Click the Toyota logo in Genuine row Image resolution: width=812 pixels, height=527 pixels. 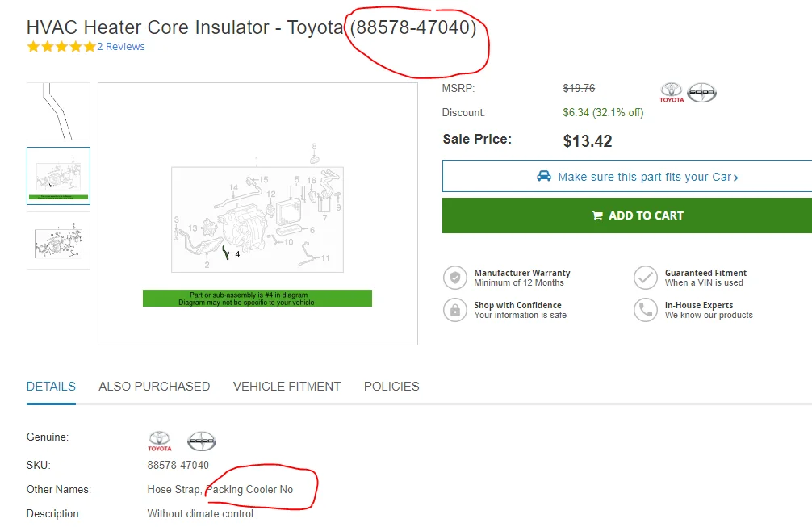tap(160, 441)
